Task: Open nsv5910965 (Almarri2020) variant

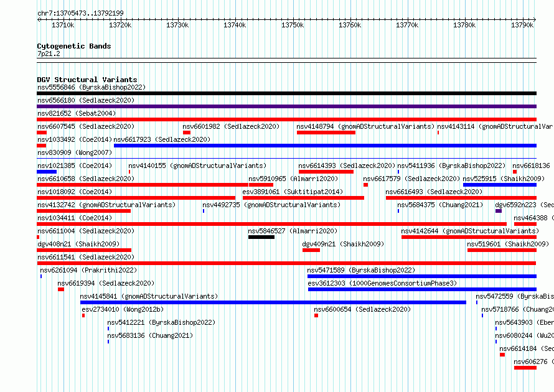Action: pyautogui.click(x=293, y=179)
